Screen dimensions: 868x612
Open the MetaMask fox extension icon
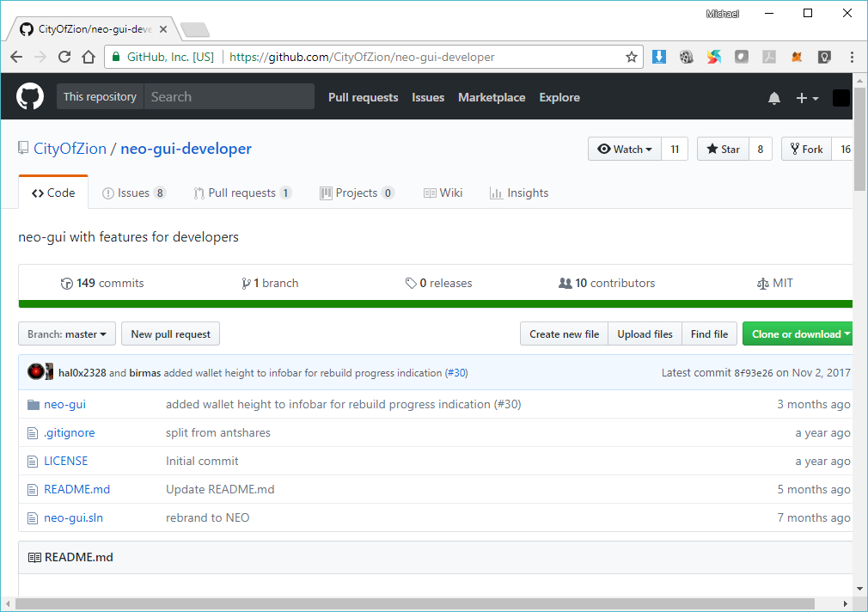797,55
